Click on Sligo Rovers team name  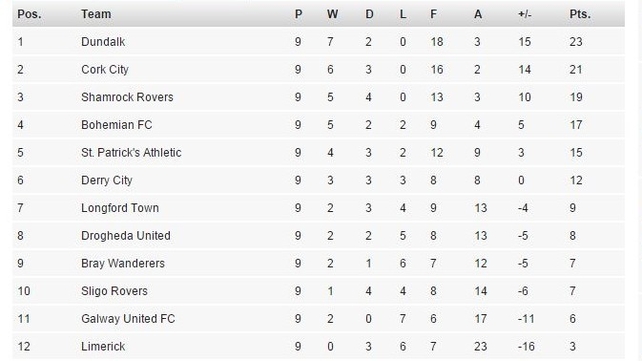114,291
